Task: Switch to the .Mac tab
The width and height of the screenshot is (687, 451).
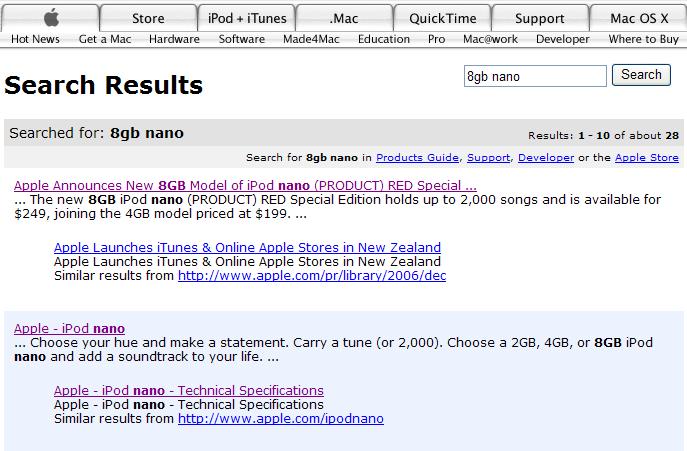Action: click(344, 18)
